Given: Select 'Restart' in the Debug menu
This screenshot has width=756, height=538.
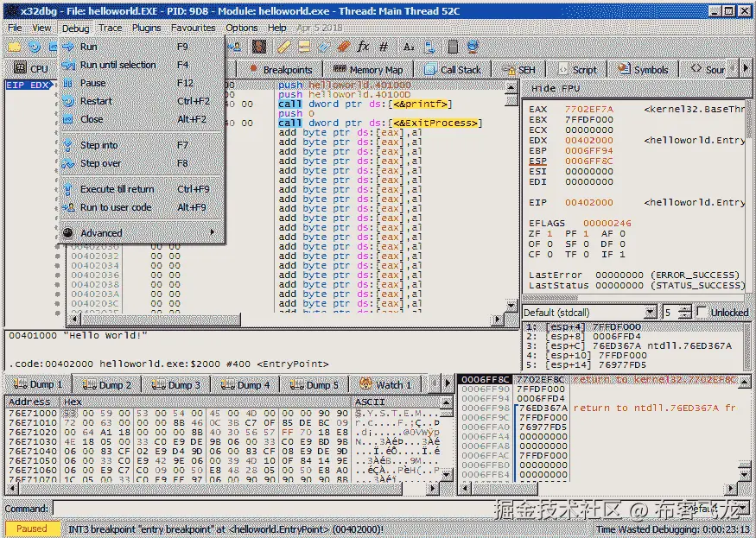Looking at the screenshot, I should pyautogui.click(x=142, y=101).
